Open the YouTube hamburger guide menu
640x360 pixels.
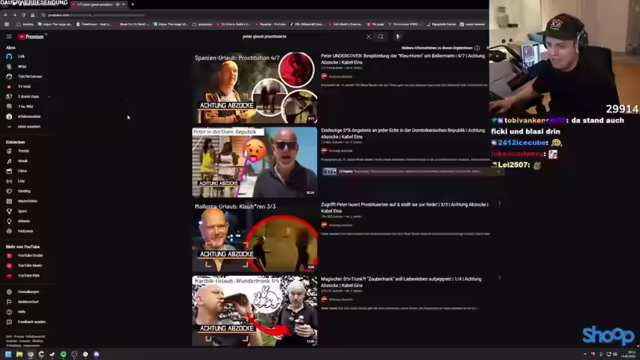pos(9,36)
